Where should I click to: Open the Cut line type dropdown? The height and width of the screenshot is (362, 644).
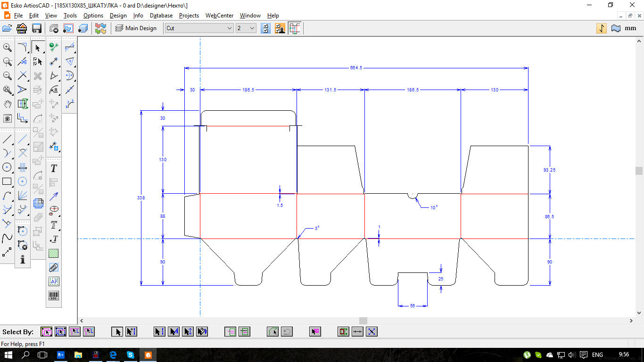[199, 28]
